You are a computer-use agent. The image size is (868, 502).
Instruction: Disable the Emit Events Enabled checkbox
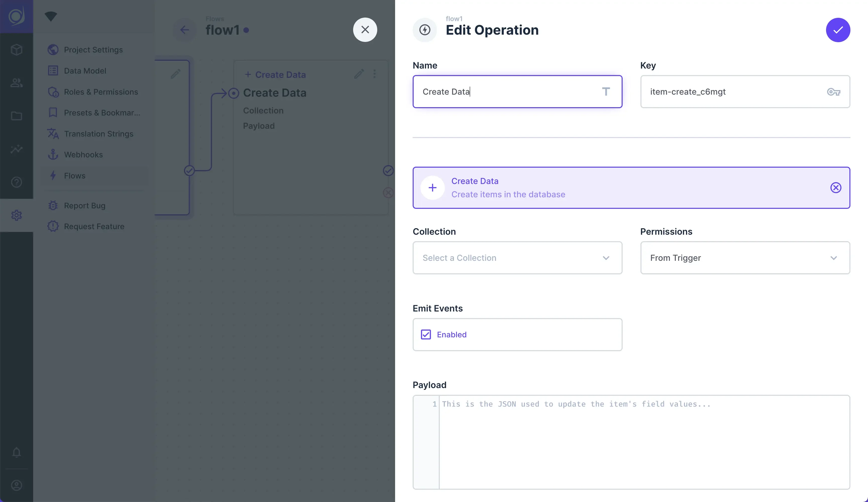click(426, 334)
